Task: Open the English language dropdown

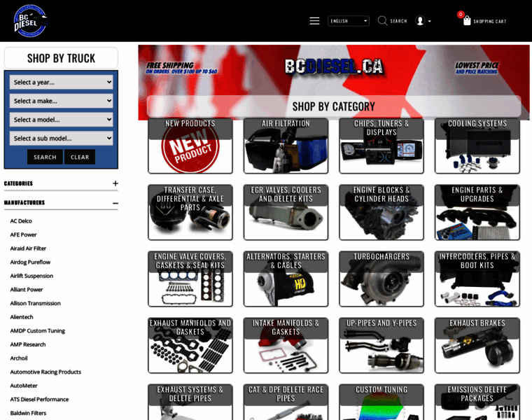Action: 349,21
